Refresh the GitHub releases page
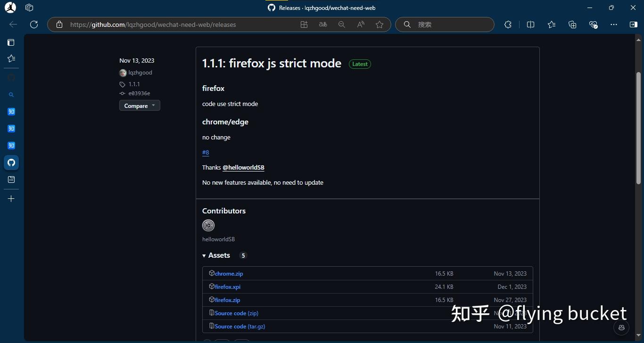 pos(33,24)
